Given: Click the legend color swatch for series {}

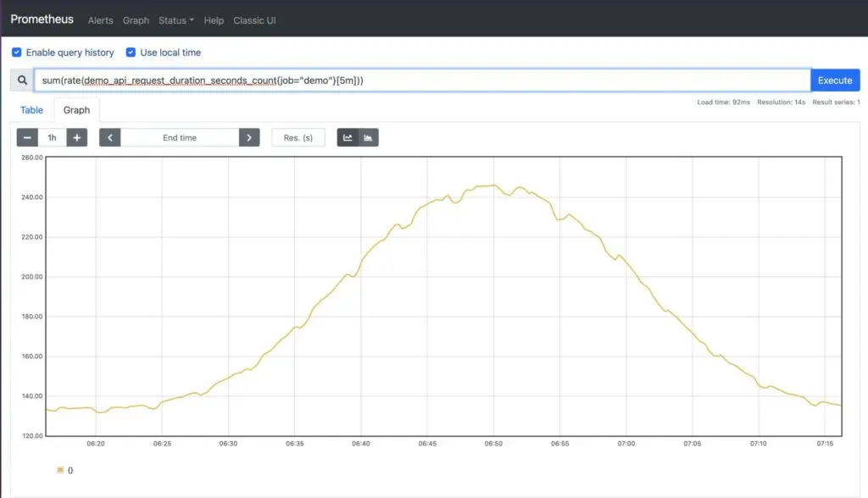Looking at the screenshot, I should tap(60, 470).
